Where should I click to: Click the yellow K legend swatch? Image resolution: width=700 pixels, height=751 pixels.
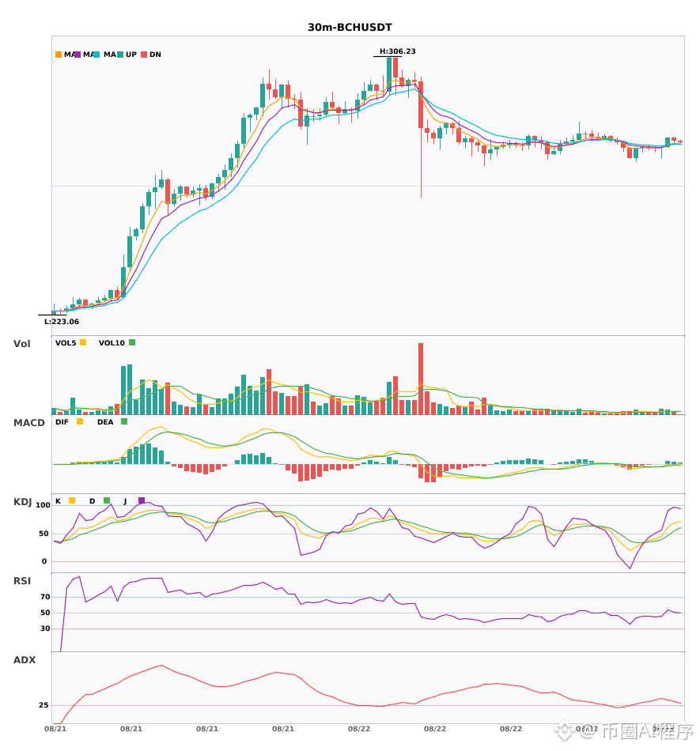(x=72, y=500)
